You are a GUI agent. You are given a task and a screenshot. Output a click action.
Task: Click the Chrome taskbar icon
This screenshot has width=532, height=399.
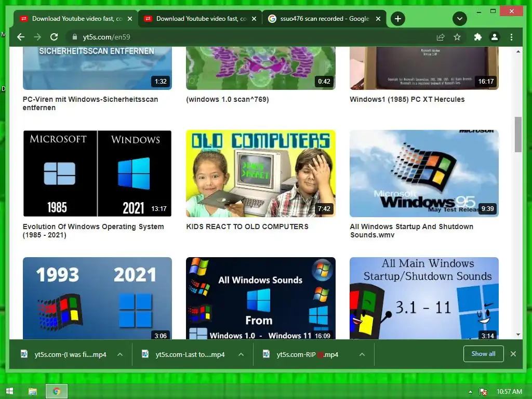point(57,391)
